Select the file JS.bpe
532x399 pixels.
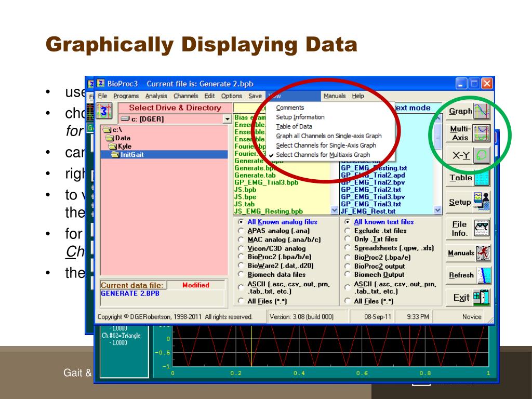245,197
